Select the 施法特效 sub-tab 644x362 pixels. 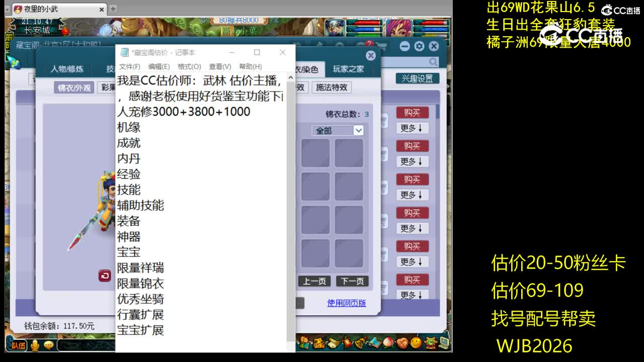pos(332,87)
